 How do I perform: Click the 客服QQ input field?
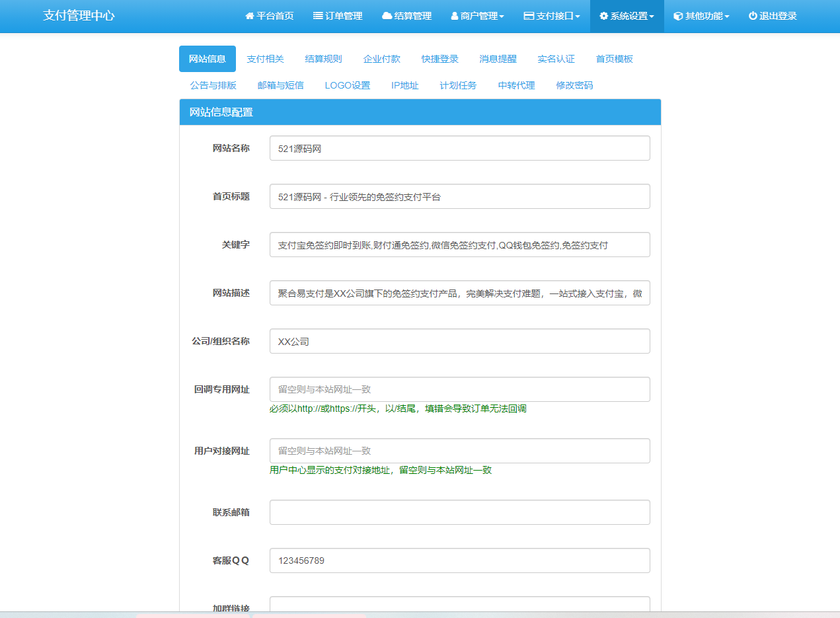(x=459, y=560)
